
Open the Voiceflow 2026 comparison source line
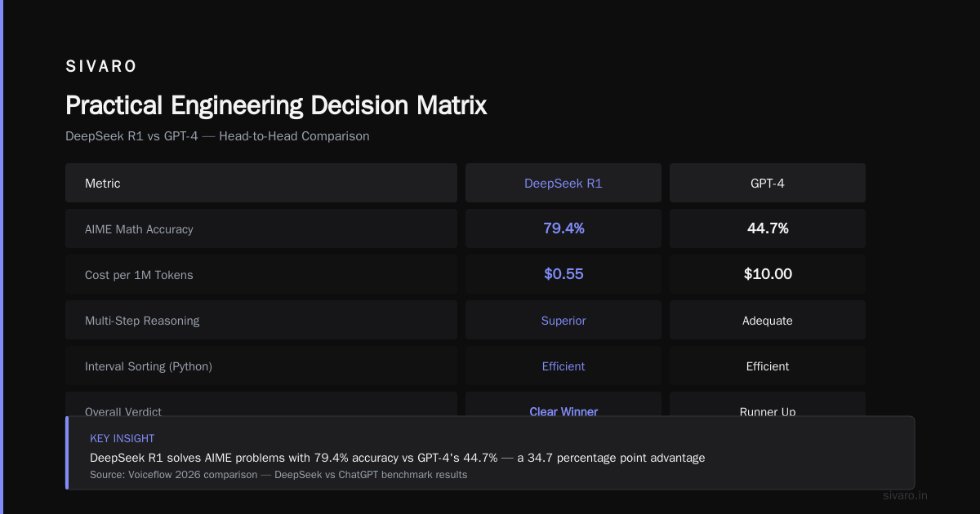pyautogui.click(x=278, y=474)
